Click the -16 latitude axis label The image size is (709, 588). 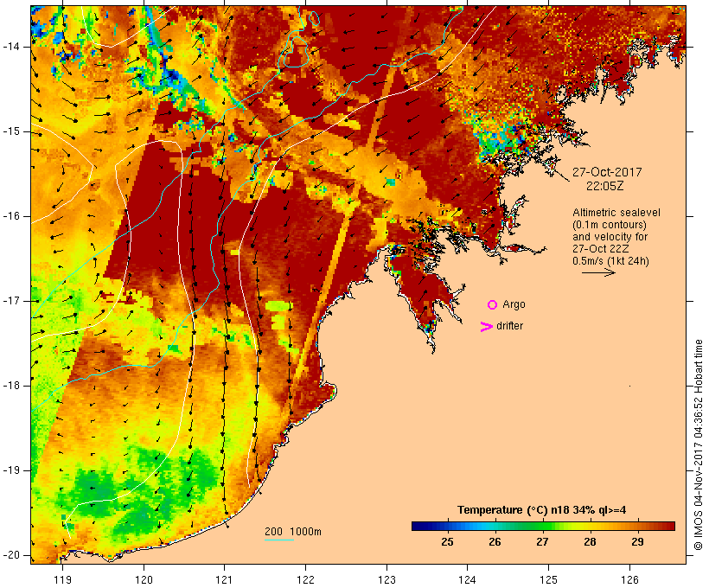tap(10, 216)
